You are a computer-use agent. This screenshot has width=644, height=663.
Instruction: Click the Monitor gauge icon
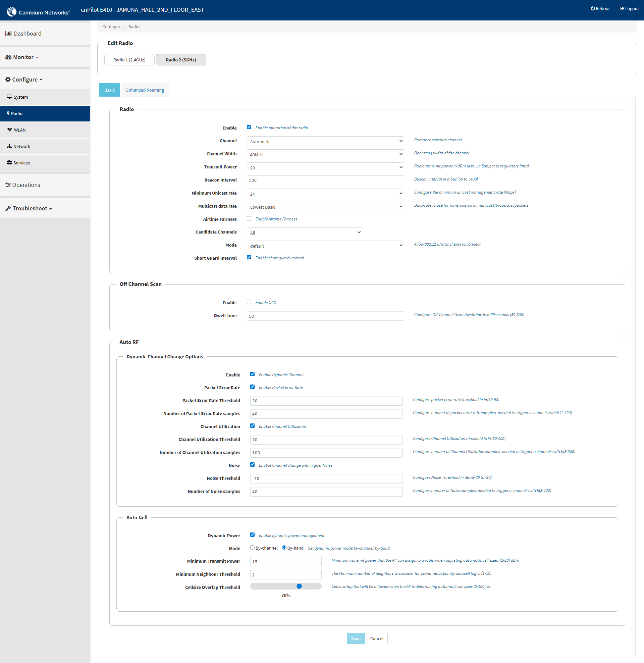click(8, 57)
